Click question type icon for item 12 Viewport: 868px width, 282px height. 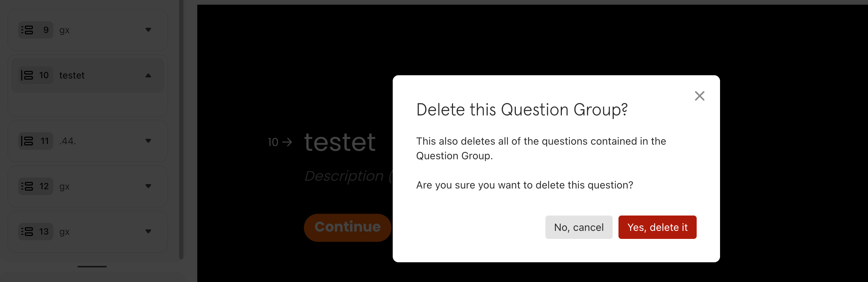pyautogui.click(x=27, y=186)
